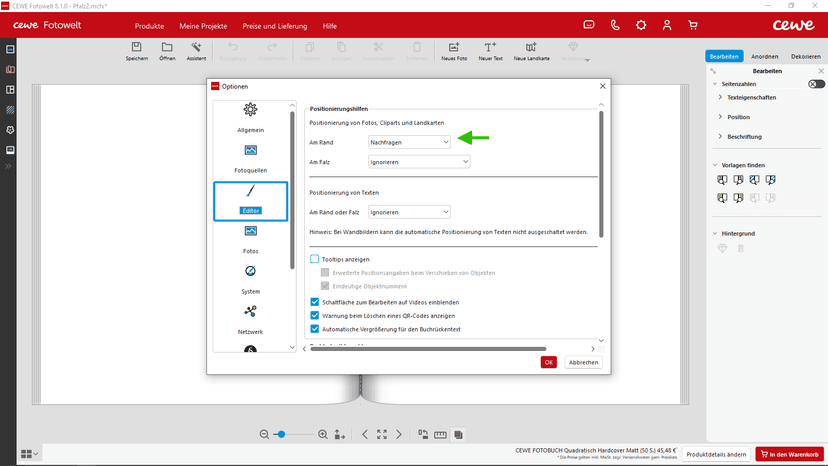
Task: Click the Speichern toolbar icon
Action: point(137,49)
